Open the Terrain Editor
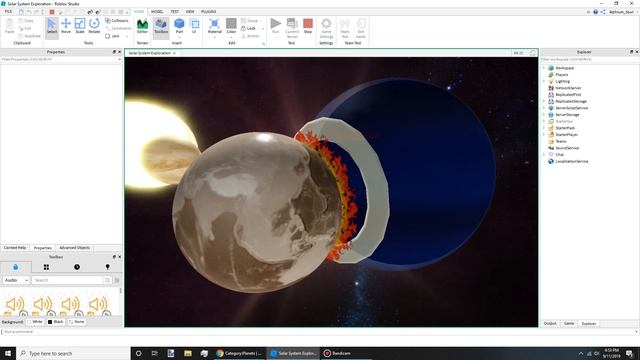The width and height of the screenshot is (640, 360). (142, 27)
